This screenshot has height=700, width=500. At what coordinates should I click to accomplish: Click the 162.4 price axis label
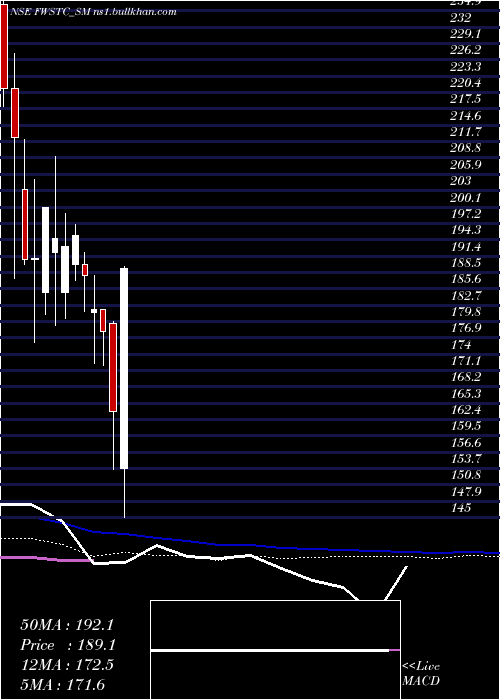466,409
